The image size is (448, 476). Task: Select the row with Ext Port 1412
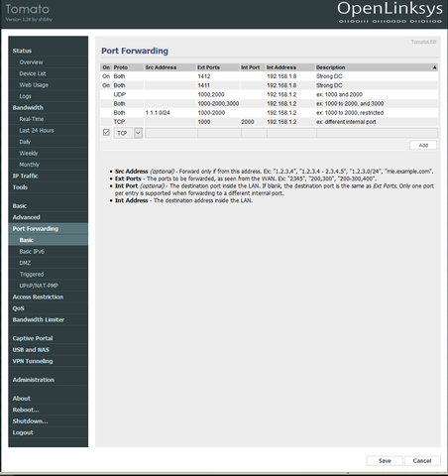pos(269,76)
